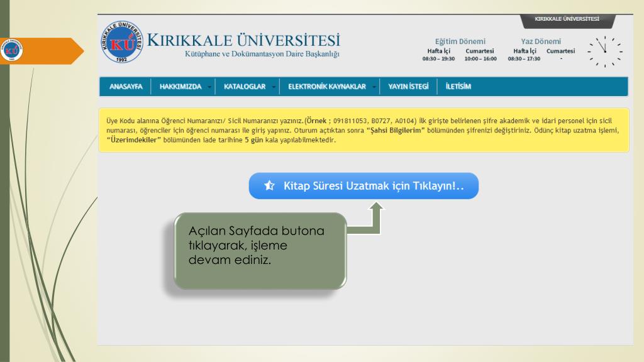644x362 pixels.
Task: Click Kütüphane ve Dokümantasyon Daire Başkanlığı subtitle
Action: (x=262, y=54)
